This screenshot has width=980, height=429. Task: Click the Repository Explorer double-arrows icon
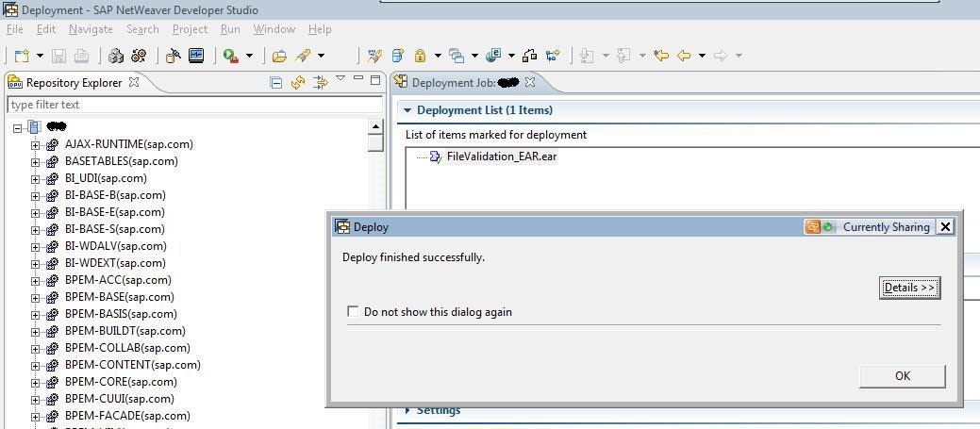[320, 82]
